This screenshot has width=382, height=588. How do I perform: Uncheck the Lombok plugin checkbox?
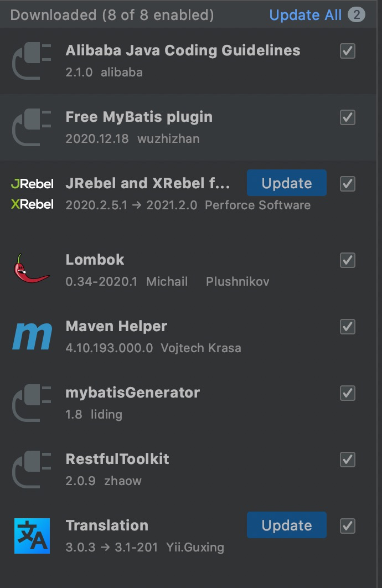[348, 260]
